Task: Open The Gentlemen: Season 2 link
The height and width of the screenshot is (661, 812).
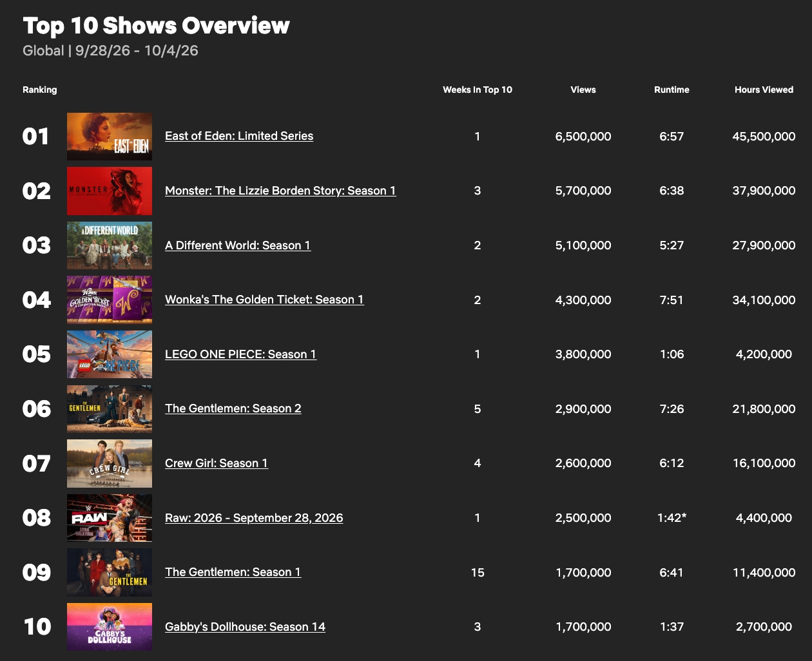Action: point(233,408)
